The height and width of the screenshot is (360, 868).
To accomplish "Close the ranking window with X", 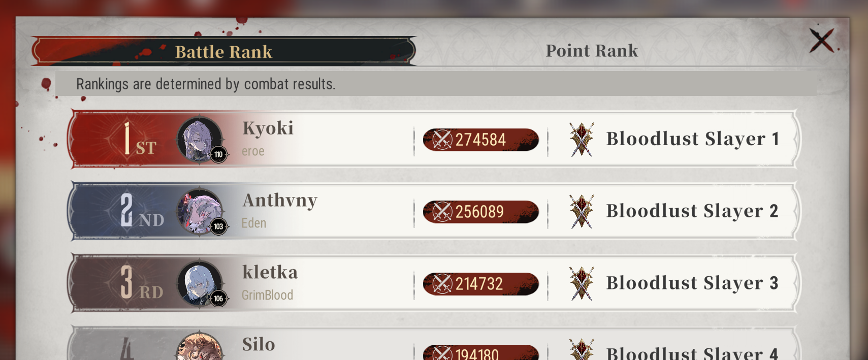I will click(822, 40).
